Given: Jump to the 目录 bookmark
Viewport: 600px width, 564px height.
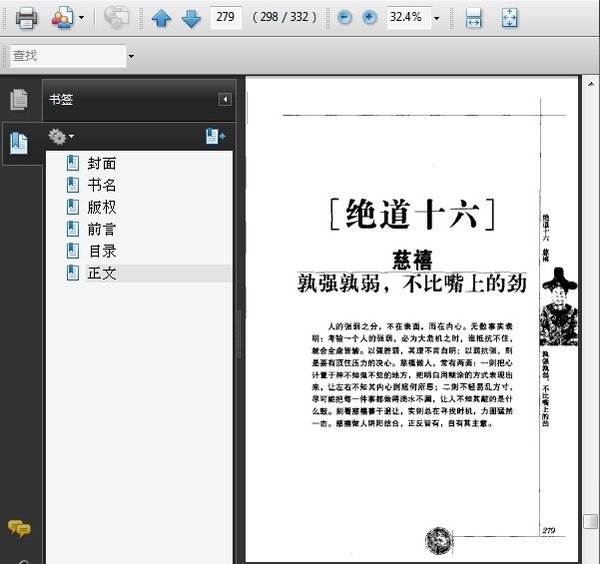Looking at the screenshot, I should pos(101,251).
